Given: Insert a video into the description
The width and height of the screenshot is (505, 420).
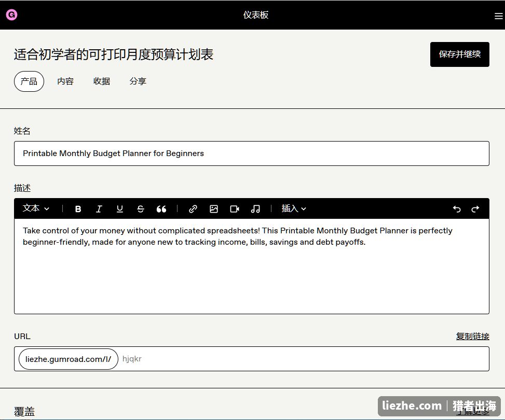Looking at the screenshot, I should [x=235, y=209].
